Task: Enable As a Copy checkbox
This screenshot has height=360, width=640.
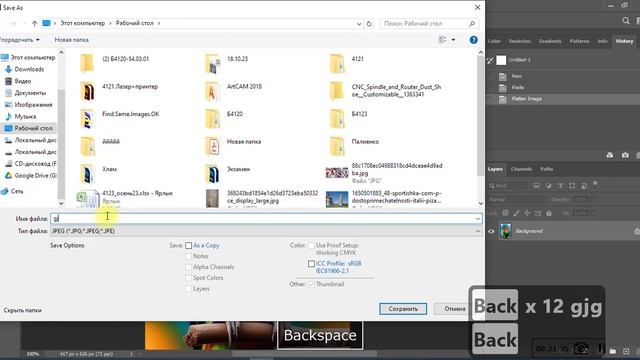Action: point(188,246)
